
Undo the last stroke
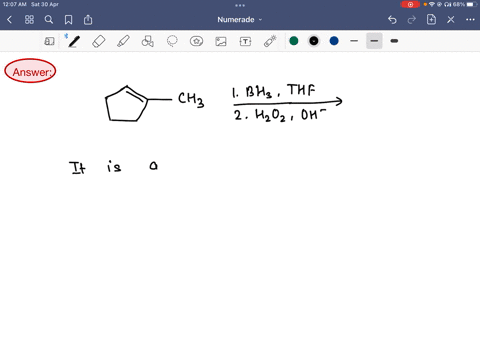click(x=392, y=20)
